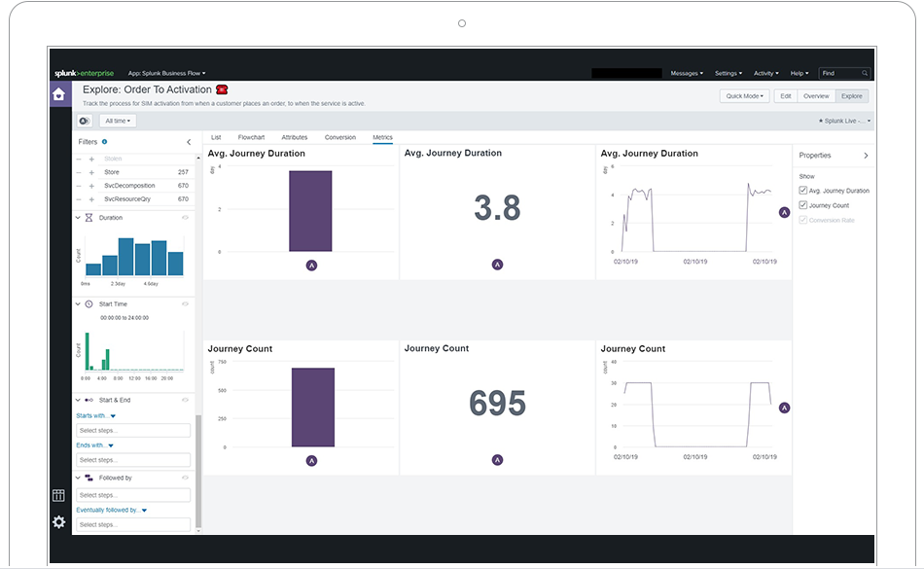Enable the Conversion Rate checkbox
This screenshot has height=569, width=924.
(x=802, y=219)
